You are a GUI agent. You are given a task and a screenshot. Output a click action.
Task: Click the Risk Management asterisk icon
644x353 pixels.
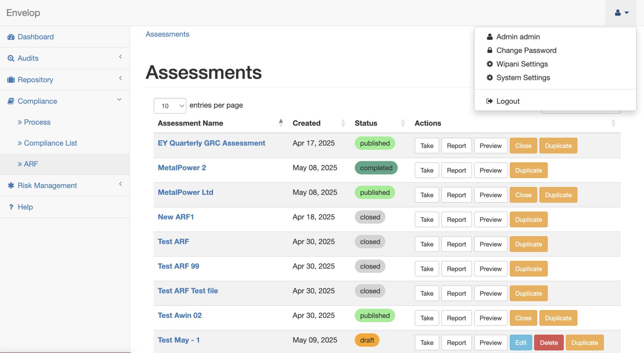11,185
